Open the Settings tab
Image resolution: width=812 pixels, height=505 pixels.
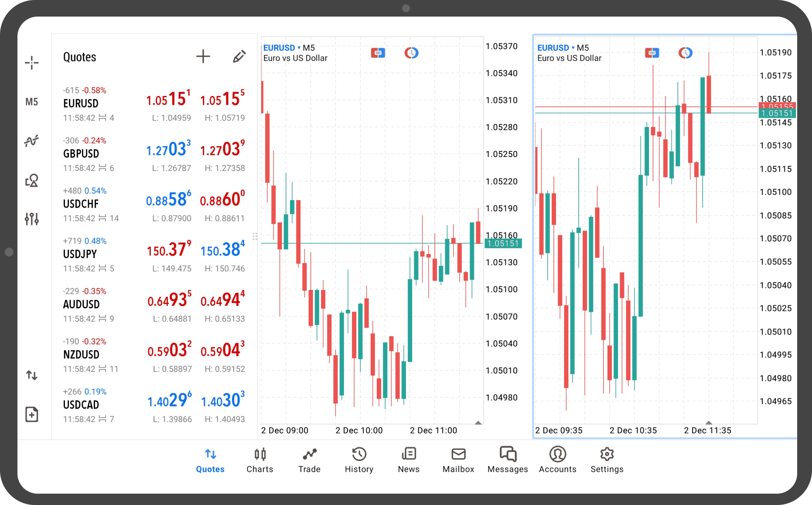tap(607, 460)
